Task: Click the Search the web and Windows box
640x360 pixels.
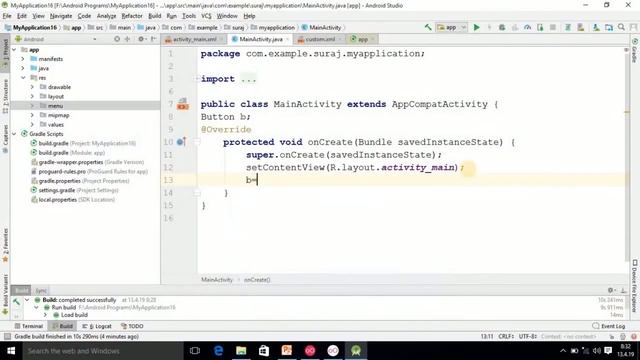Action: tap(102, 351)
